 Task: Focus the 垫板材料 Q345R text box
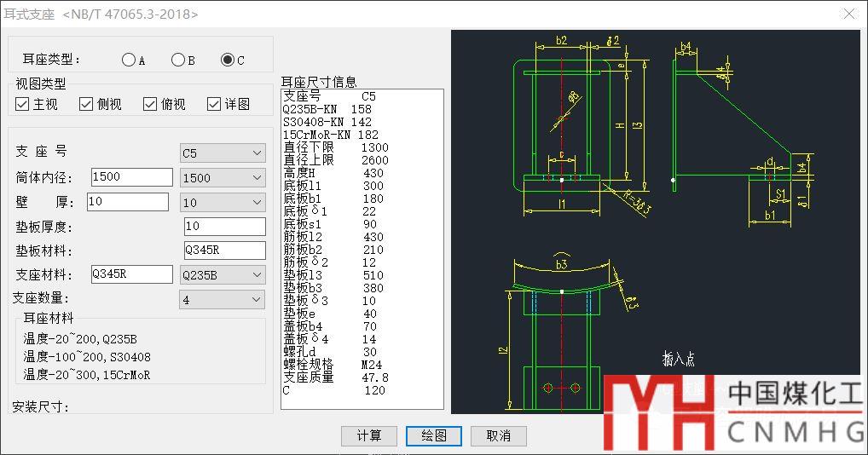coord(225,251)
